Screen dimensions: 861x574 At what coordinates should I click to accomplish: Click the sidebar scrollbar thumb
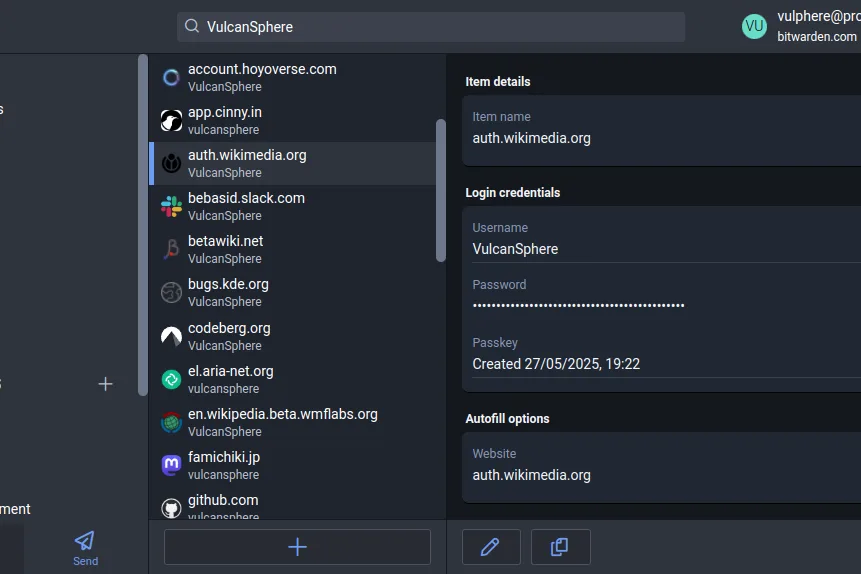click(143, 225)
